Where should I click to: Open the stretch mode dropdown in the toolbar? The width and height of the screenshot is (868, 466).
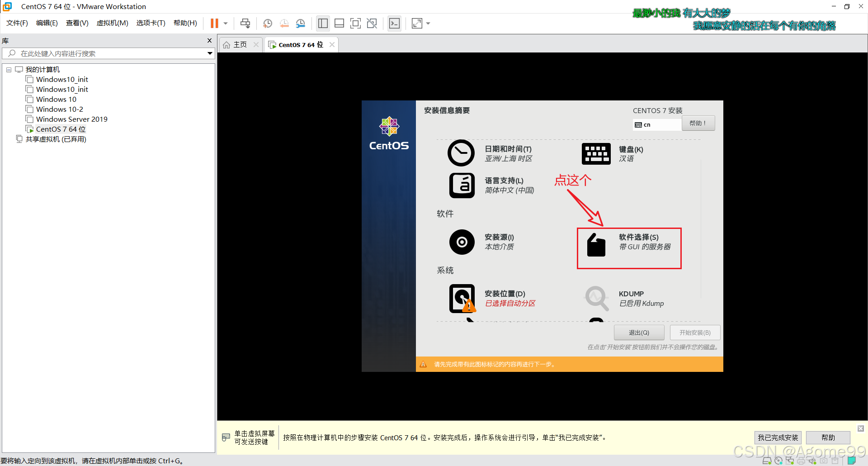pos(428,23)
